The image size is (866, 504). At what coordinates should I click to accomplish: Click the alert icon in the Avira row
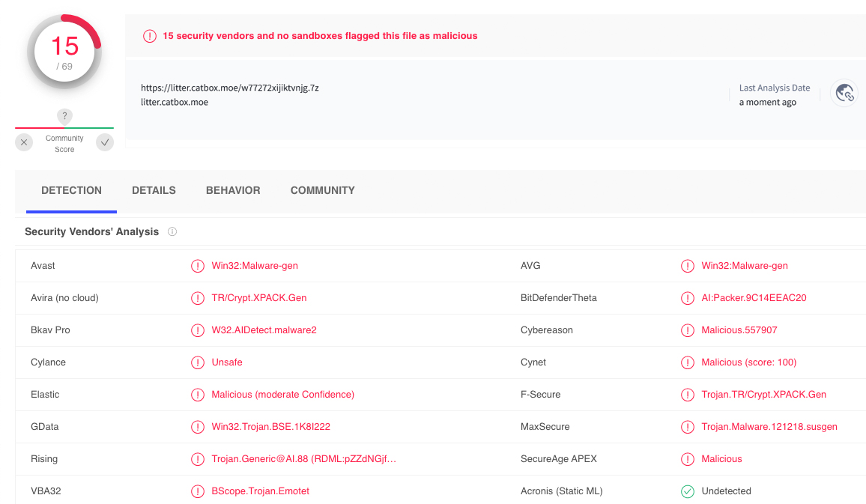(x=198, y=298)
